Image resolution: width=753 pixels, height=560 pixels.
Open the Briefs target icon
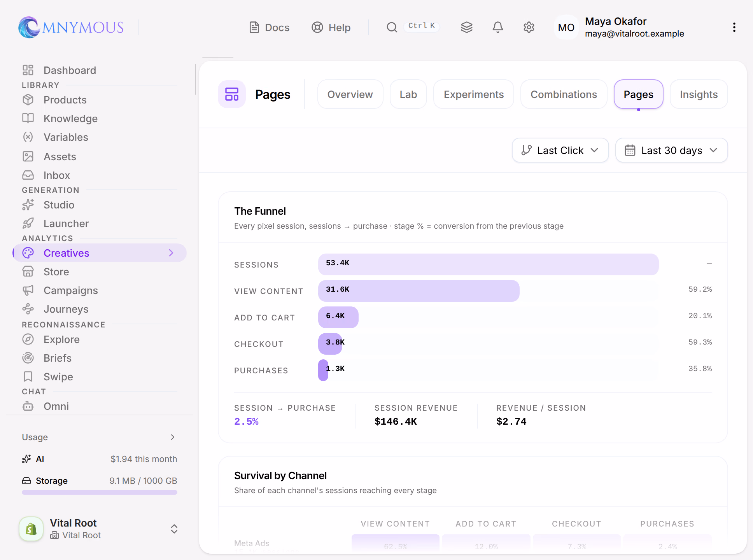[x=28, y=358]
